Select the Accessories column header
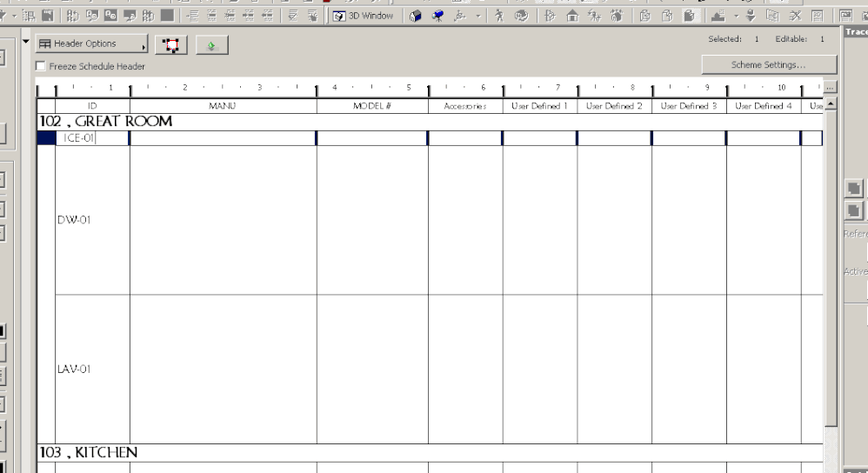Image resolution: width=868 pixels, height=473 pixels. [x=465, y=106]
